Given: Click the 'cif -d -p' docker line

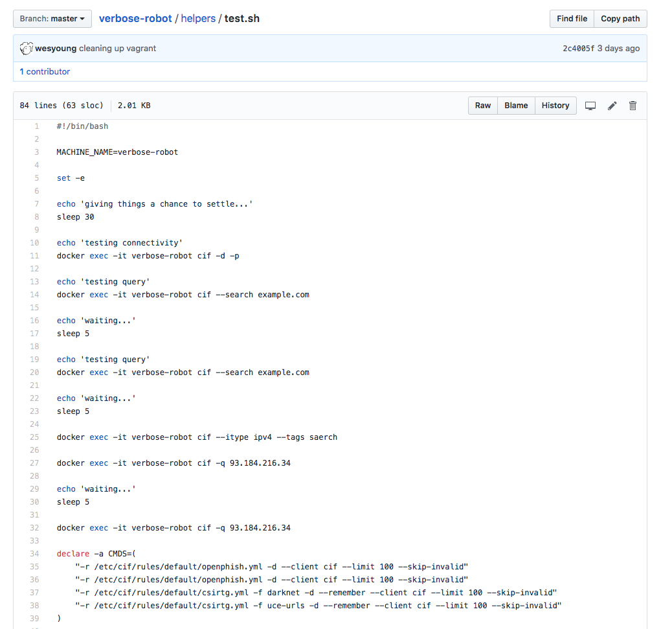Looking at the screenshot, I should [x=148, y=255].
